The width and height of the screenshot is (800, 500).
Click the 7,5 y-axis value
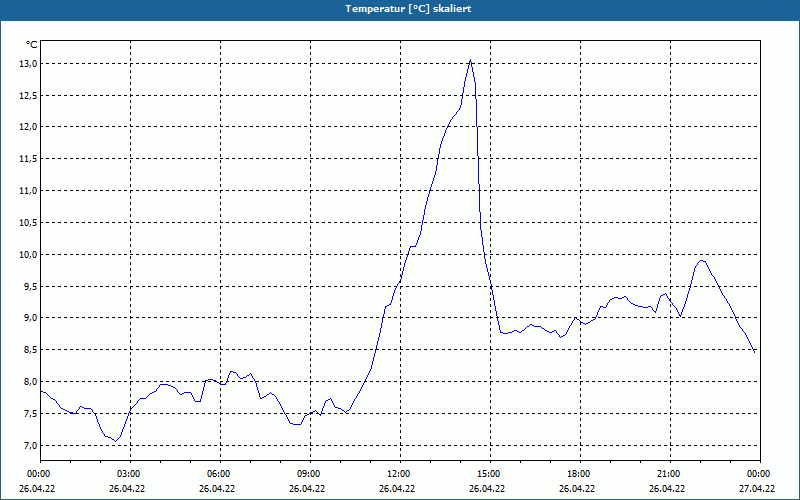pyautogui.click(x=30, y=414)
